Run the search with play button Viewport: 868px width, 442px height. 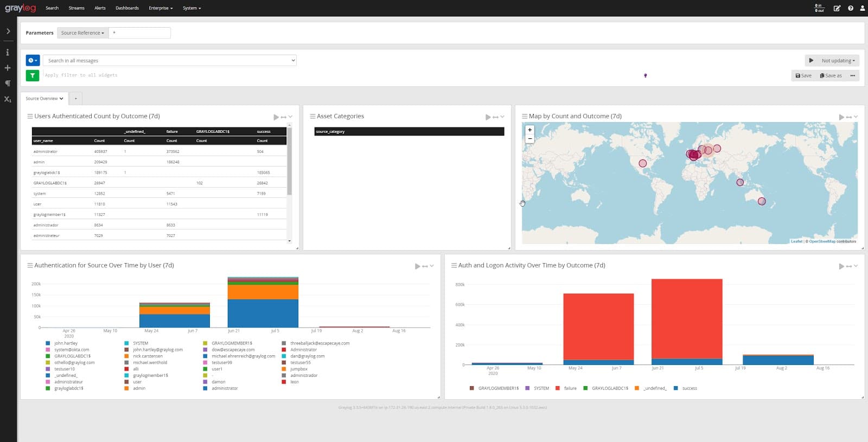pos(811,61)
